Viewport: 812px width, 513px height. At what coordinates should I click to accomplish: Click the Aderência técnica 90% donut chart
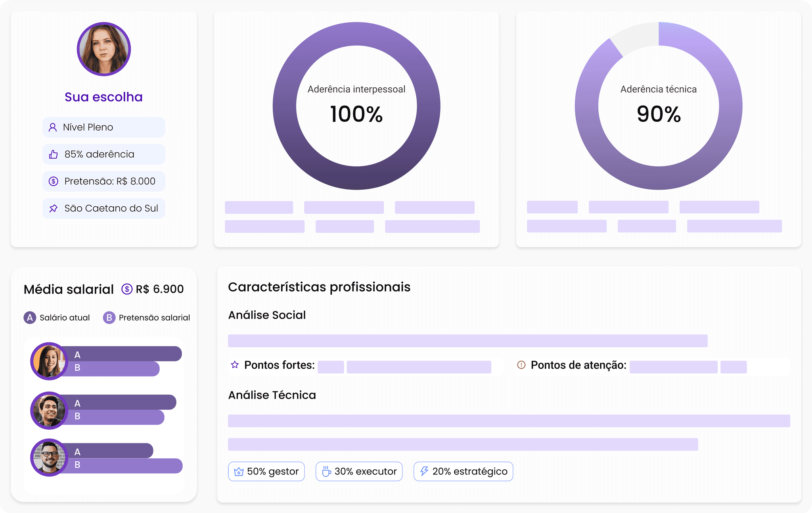pos(659,106)
